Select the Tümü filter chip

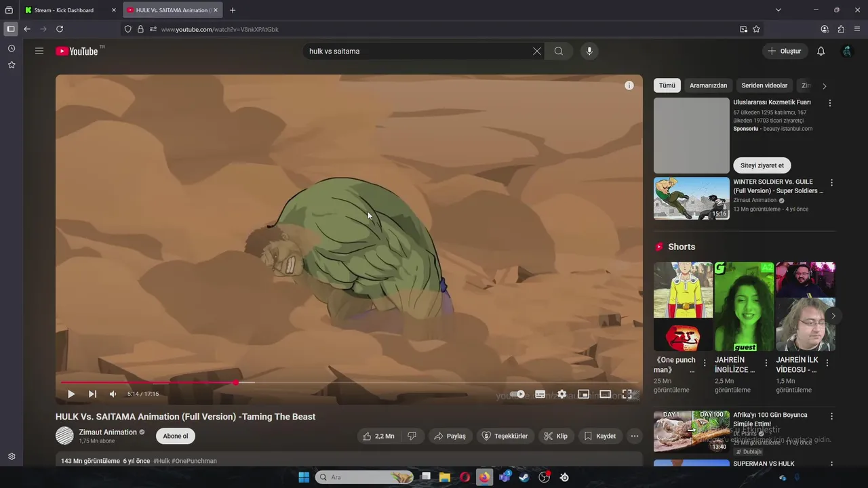click(667, 85)
